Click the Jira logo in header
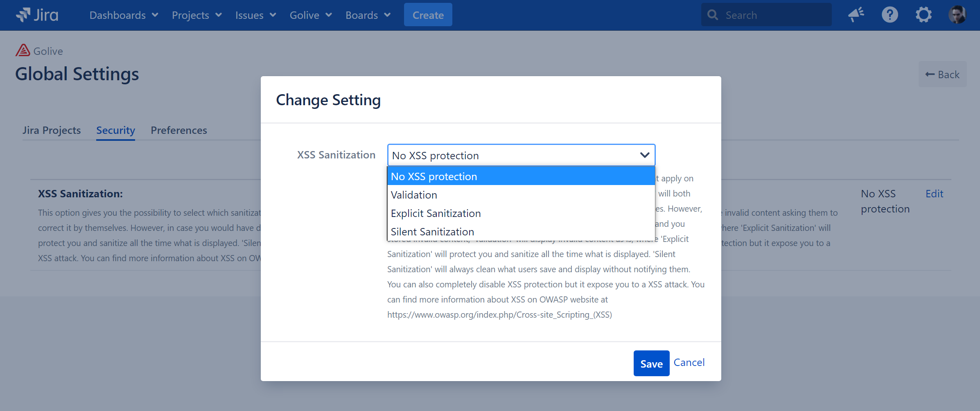The width and height of the screenshot is (980, 411). [x=37, y=15]
